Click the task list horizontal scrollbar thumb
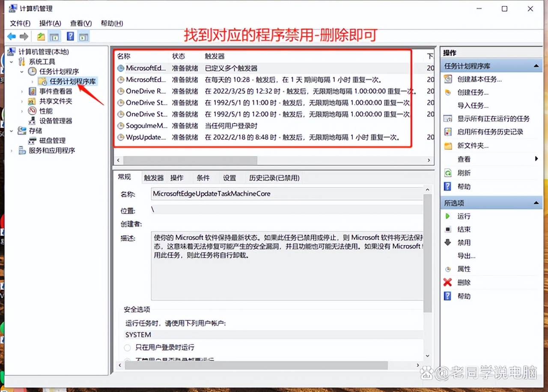The height and width of the screenshot is (392, 548). [190, 160]
